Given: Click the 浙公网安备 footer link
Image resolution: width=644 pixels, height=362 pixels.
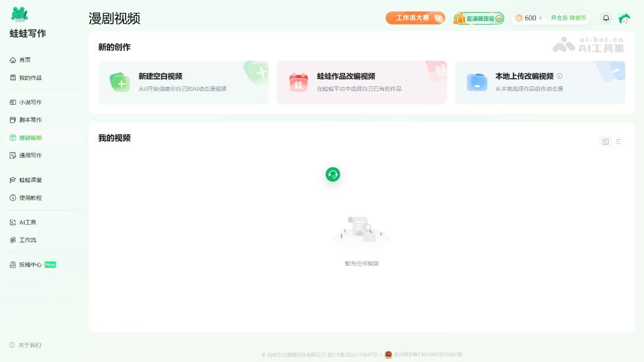Looking at the screenshot, I should tap(428, 354).
